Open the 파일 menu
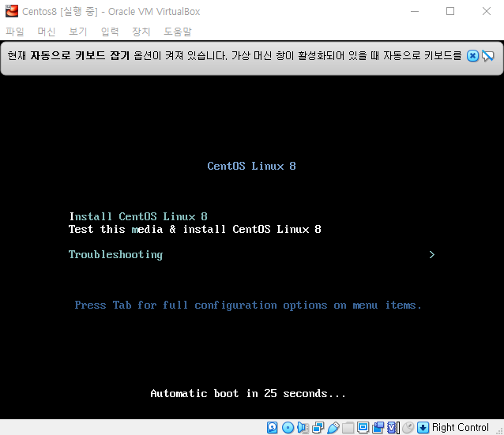 click(15, 32)
